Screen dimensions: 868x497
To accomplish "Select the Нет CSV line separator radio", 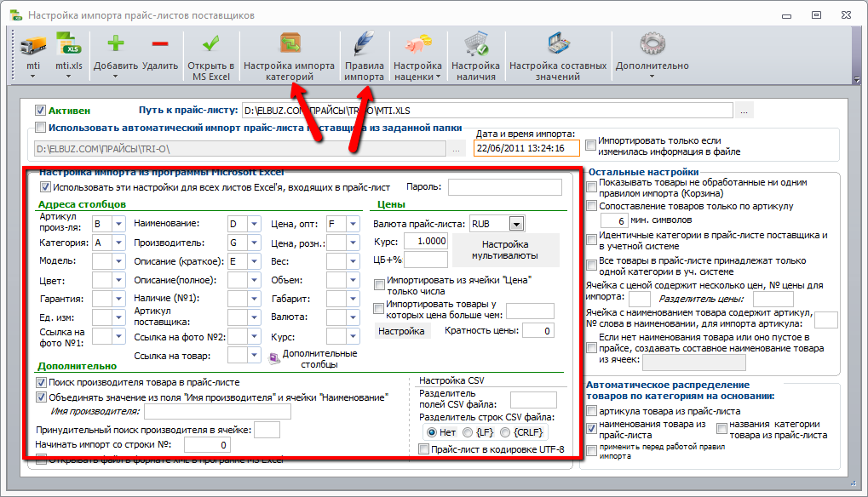I will pyautogui.click(x=431, y=432).
